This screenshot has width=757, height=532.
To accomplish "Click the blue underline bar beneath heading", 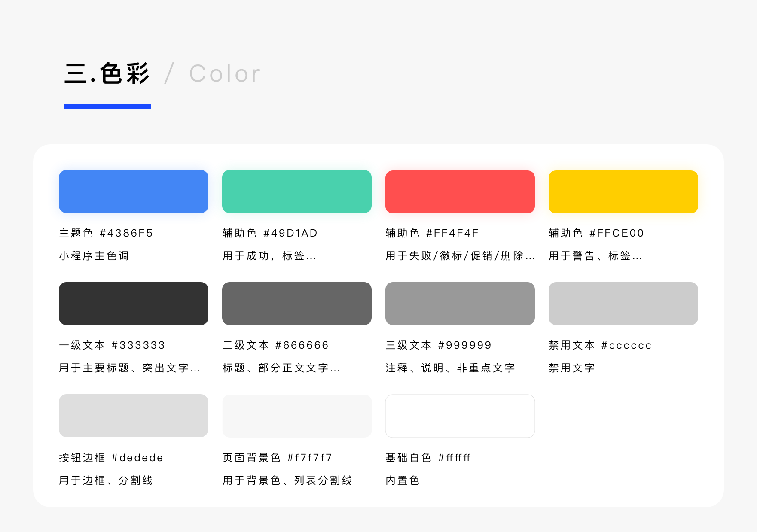I will pyautogui.click(x=107, y=106).
